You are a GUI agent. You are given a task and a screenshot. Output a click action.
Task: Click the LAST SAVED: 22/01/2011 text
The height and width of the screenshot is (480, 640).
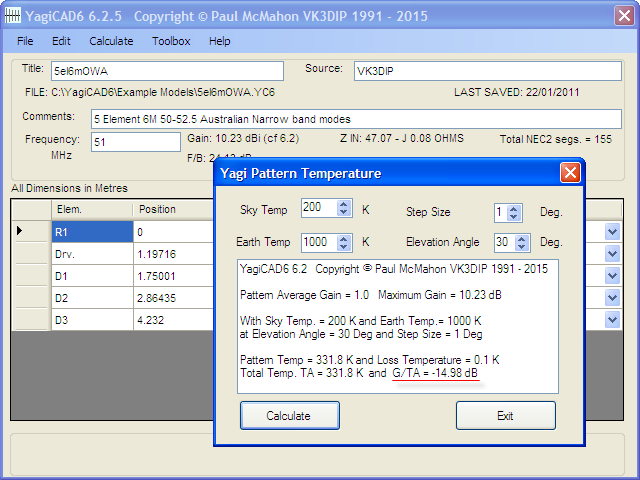[517, 92]
